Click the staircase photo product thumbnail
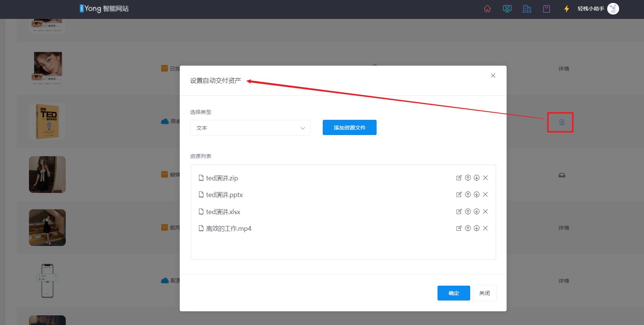The image size is (644, 325). tap(47, 227)
